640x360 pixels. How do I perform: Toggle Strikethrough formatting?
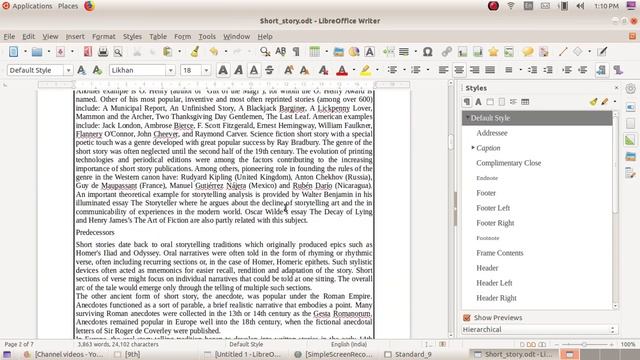point(269,70)
